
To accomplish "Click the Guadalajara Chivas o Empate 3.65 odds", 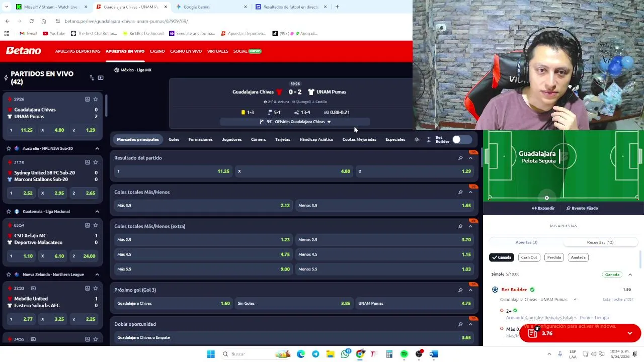I will [294, 337].
